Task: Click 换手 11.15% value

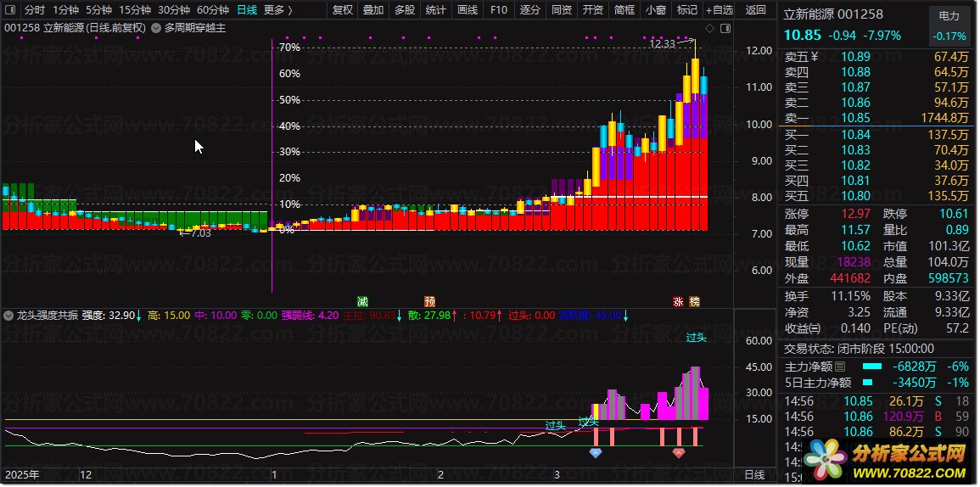Action: coord(851,296)
